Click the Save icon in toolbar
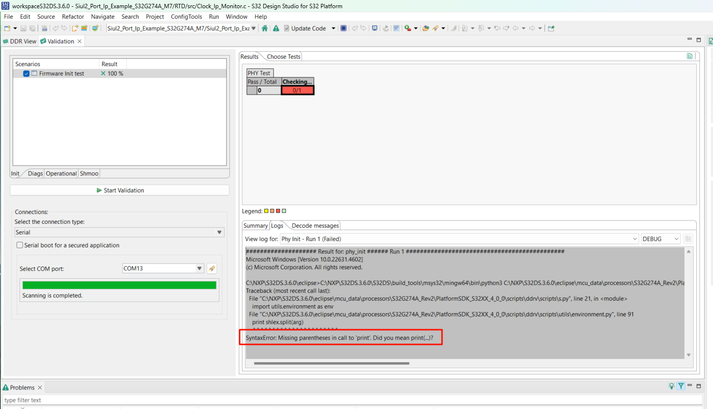Viewport: 713px width, 409px height. (x=24, y=28)
